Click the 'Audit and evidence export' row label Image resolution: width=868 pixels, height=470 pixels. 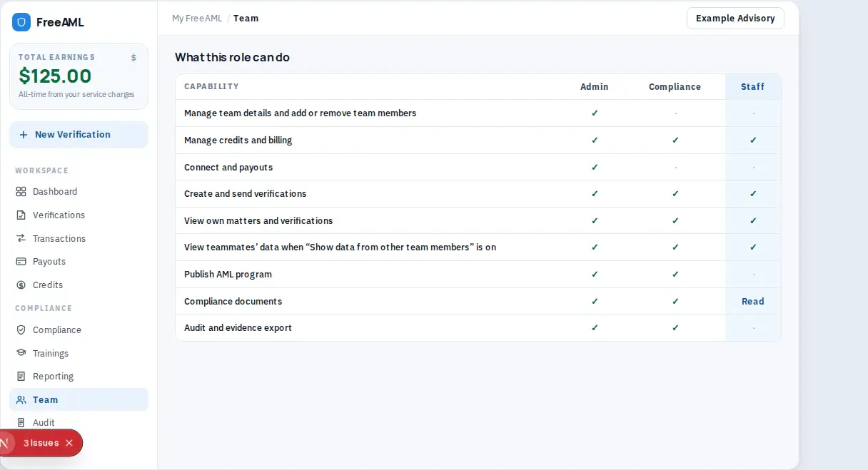point(238,328)
